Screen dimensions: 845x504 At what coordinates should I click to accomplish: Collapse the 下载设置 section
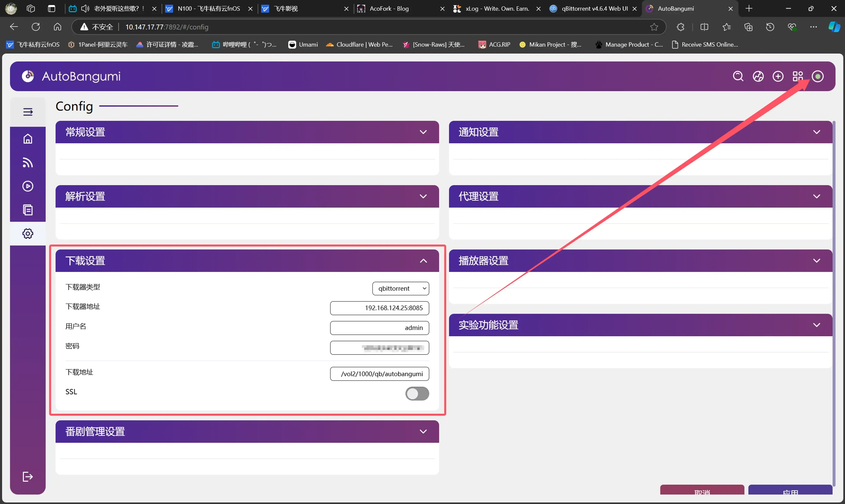[423, 261]
